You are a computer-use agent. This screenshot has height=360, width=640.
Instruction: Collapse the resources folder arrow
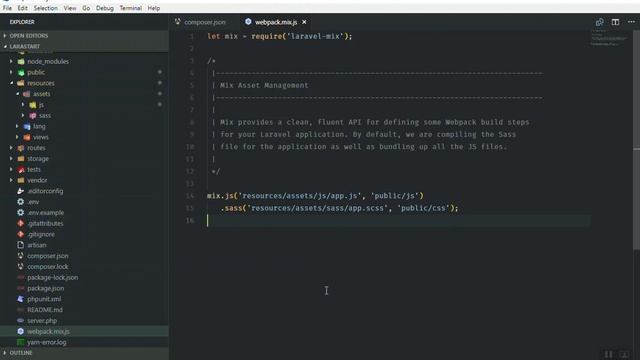point(11,83)
